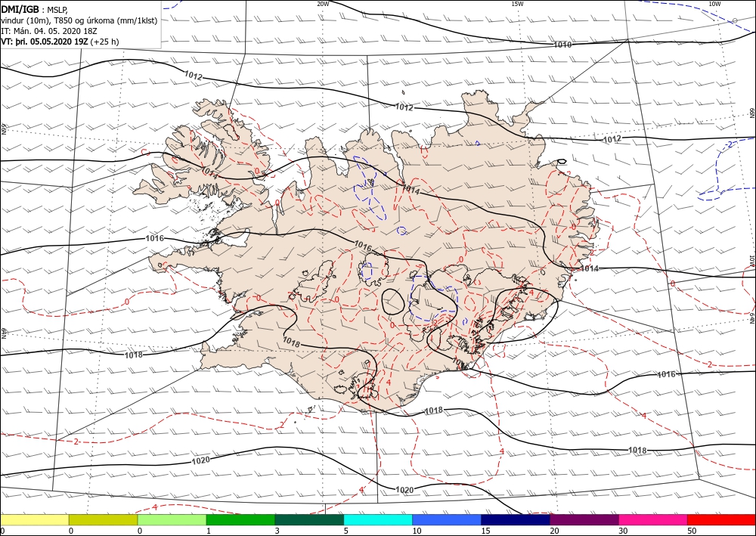Click the pale yellow legend swatch
Screen dimensions: 756x536
pyautogui.click(x=35, y=519)
